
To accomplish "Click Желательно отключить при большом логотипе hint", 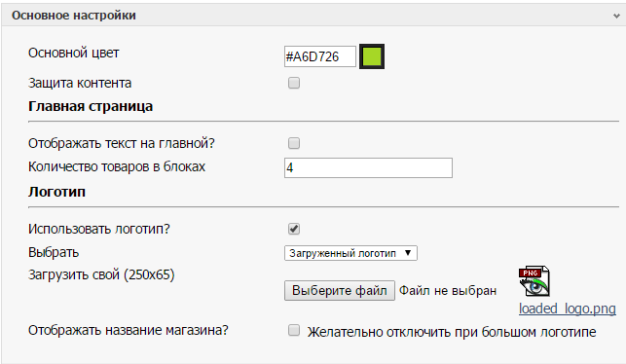I will 452,332.
